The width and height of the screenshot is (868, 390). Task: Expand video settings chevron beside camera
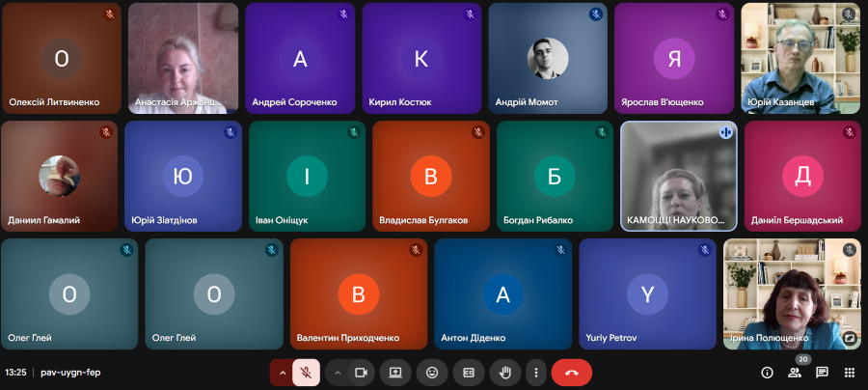(x=338, y=372)
